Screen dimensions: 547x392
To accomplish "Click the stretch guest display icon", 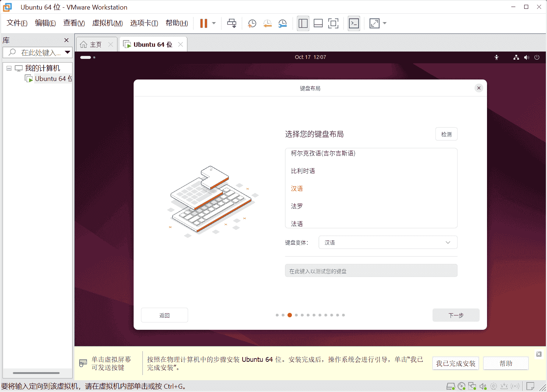I will 374,23.
